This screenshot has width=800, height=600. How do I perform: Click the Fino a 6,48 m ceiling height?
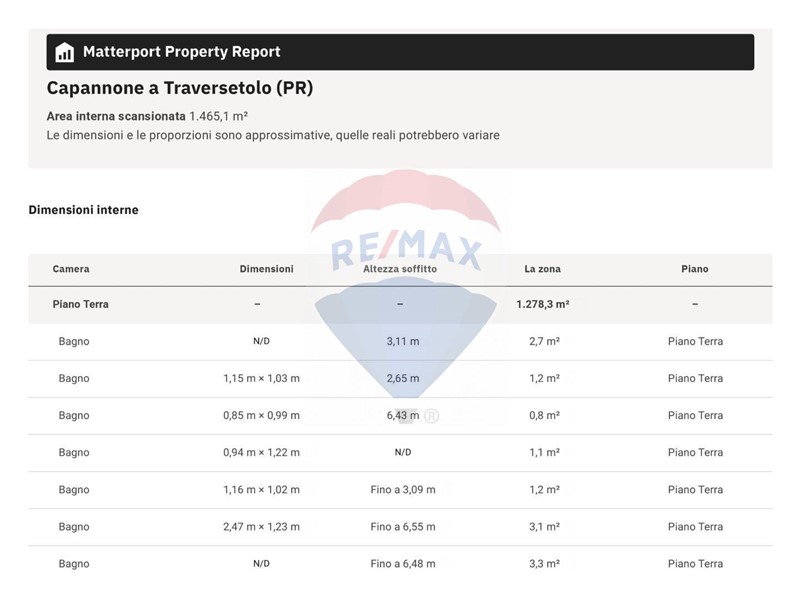click(x=402, y=564)
